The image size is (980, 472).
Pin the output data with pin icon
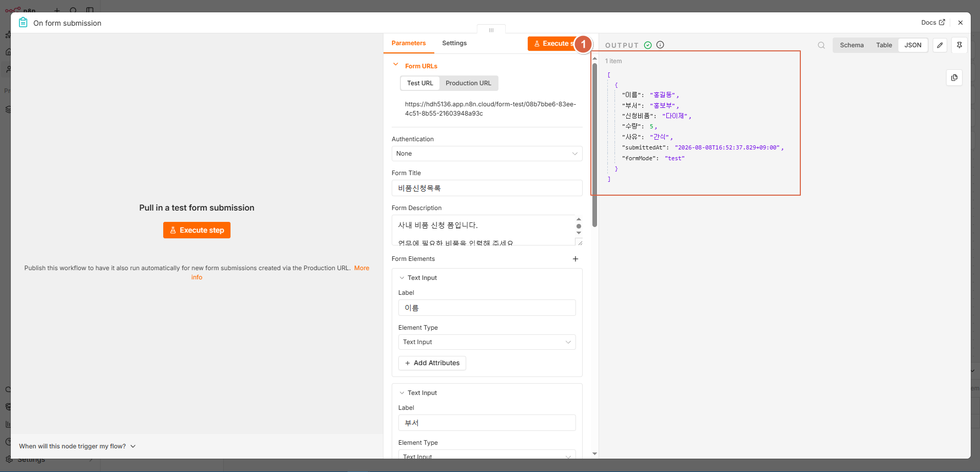[959, 45]
